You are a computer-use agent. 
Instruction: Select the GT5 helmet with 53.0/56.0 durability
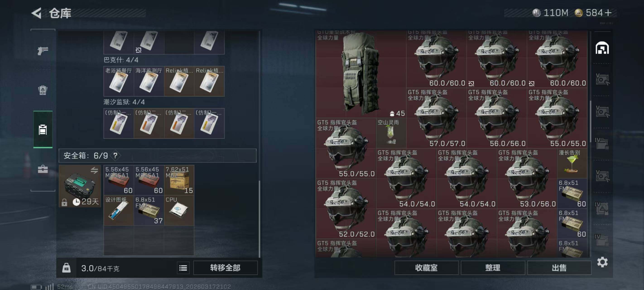[527, 178]
